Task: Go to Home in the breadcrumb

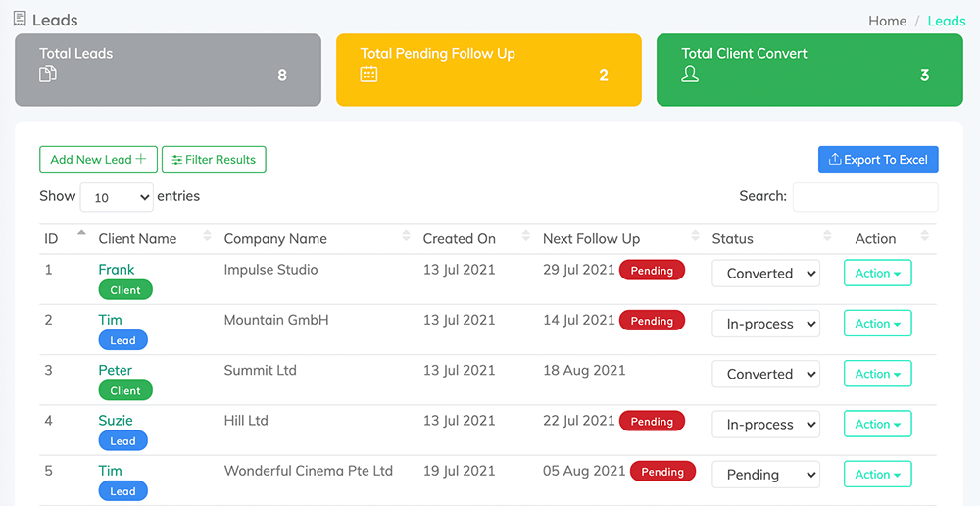Action: click(x=887, y=21)
